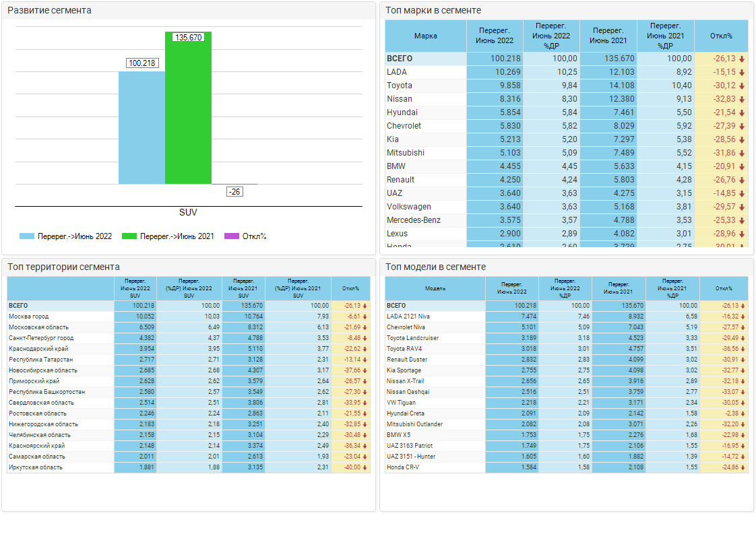Sort the territories table by its Откл% header

pos(350,288)
